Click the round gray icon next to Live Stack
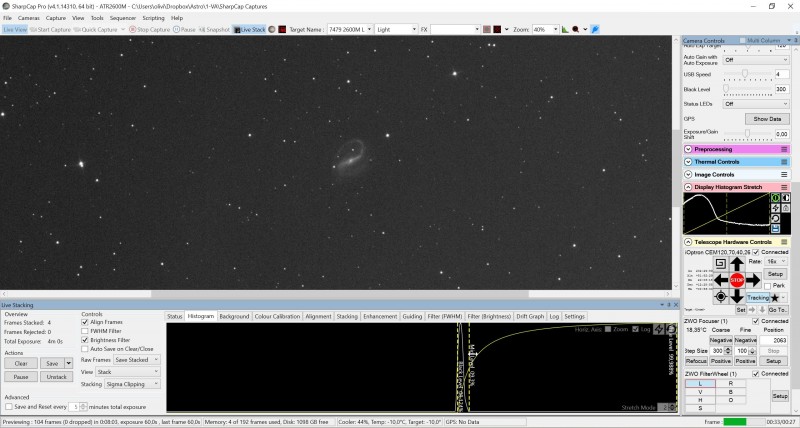800x428 pixels. pyautogui.click(x=272, y=30)
